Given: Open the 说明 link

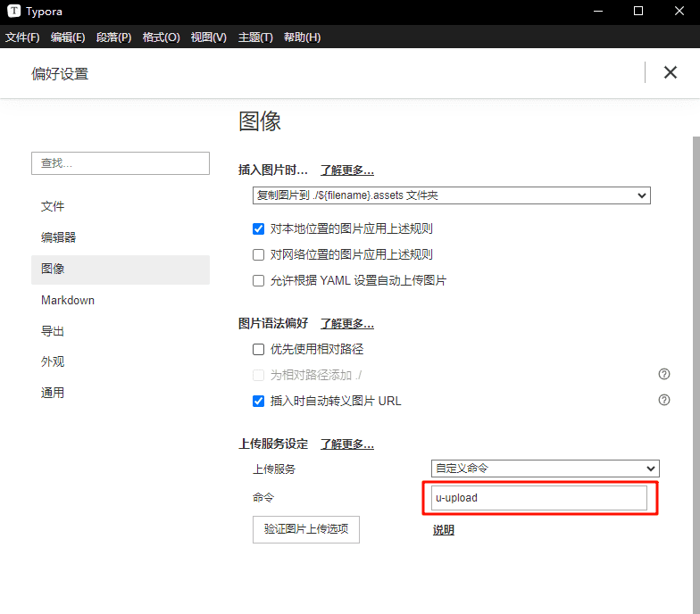Looking at the screenshot, I should pyautogui.click(x=443, y=530).
